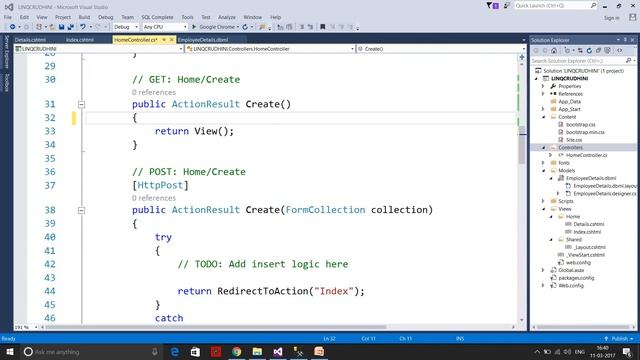
Task: Open the Analyze menu
Action: [x=227, y=17]
